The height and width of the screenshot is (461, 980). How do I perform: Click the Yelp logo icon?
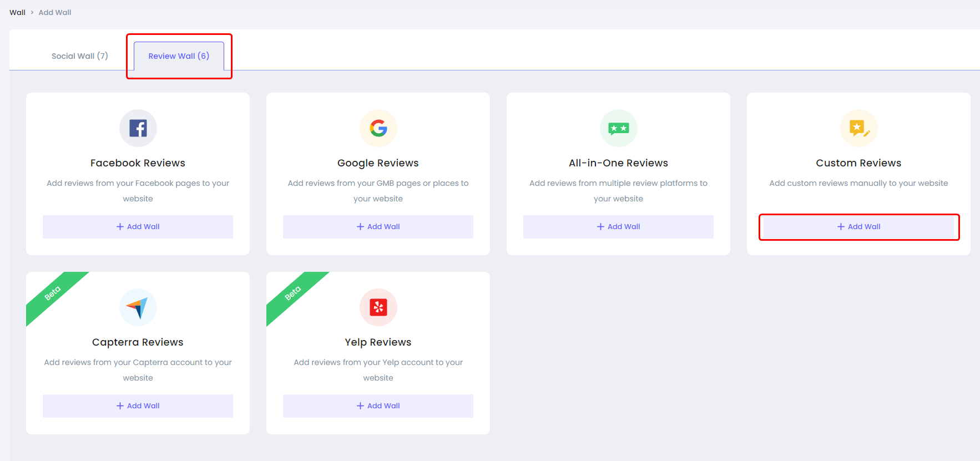pyautogui.click(x=378, y=307)
